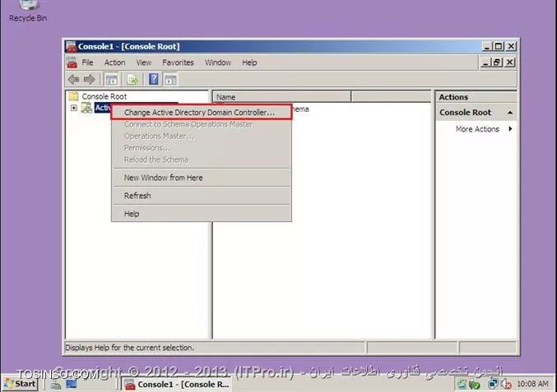The width and height of the screenshot is (557, 392).
Task: Click the status bar help text
Action: pos(130,348)
